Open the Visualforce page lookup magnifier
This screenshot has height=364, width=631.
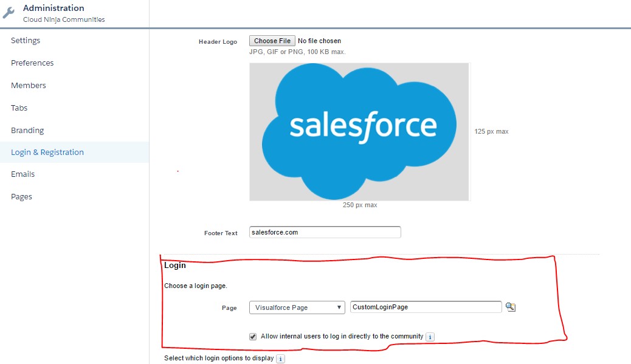510,307
